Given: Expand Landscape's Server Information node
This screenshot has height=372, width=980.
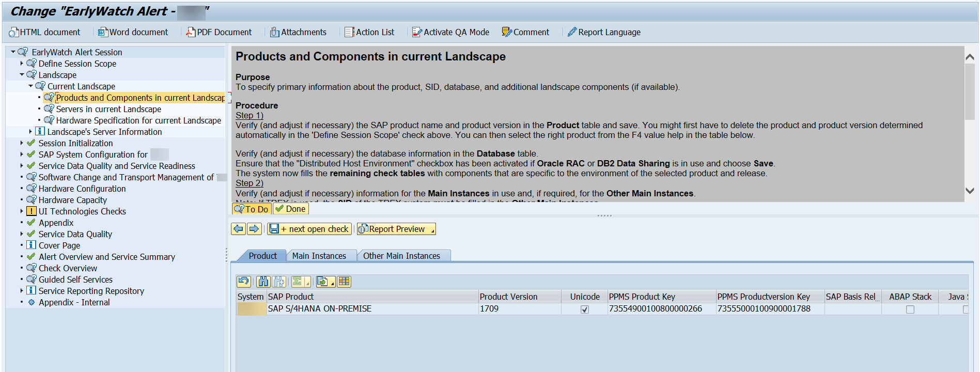Looking at the screenshot, I should 30,132.
